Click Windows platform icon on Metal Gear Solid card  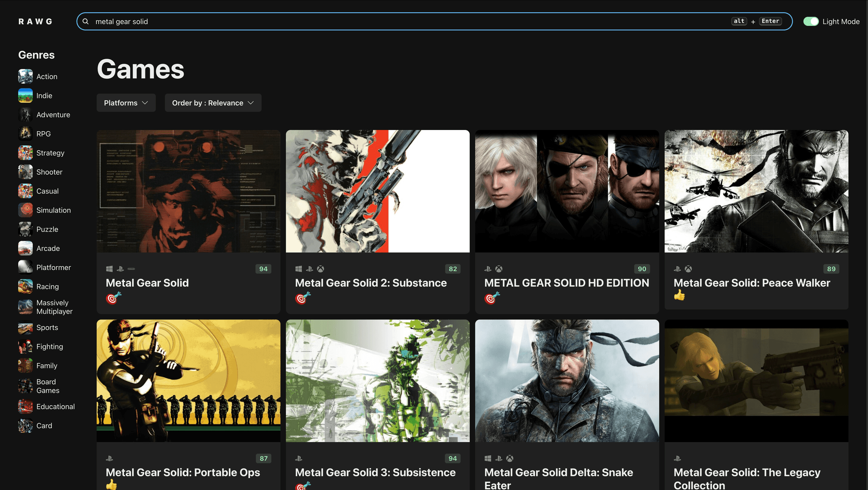pos(109,269)
